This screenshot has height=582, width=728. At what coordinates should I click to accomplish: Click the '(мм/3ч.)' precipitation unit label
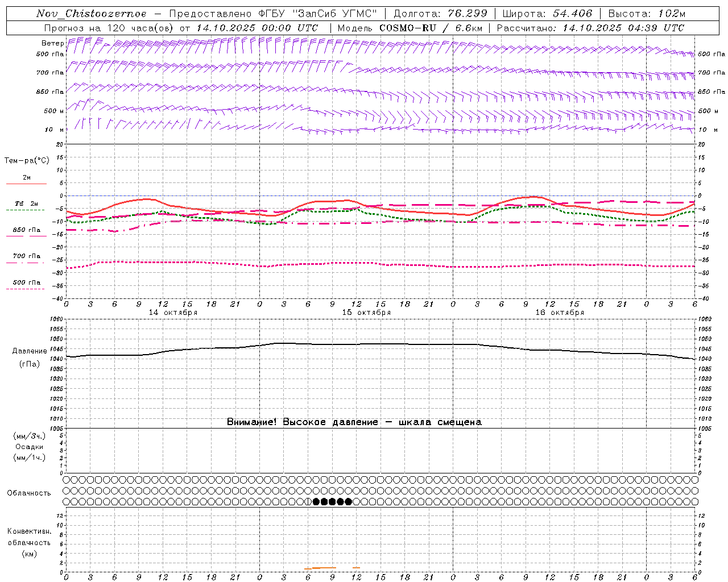[30, 436]
